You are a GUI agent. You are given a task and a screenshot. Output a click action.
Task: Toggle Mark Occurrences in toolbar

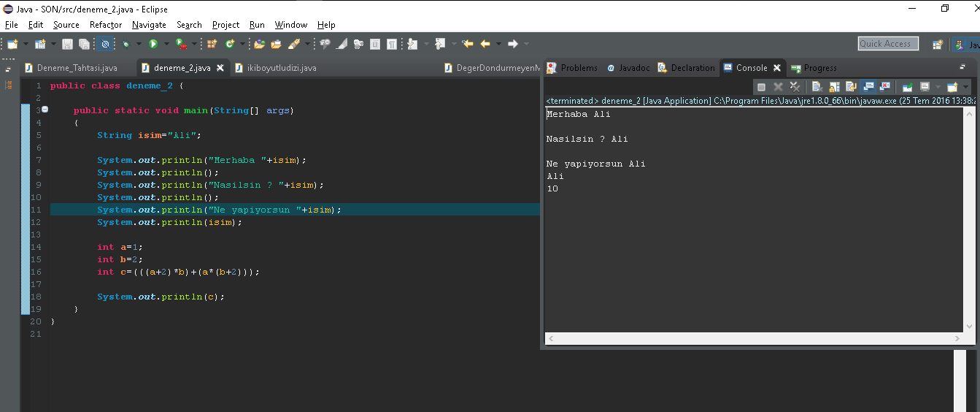(342, 44)
